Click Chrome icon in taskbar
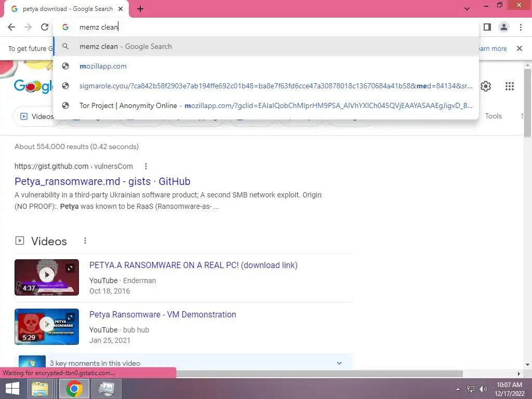Screen dimensions: 532x399 [74, 389]
